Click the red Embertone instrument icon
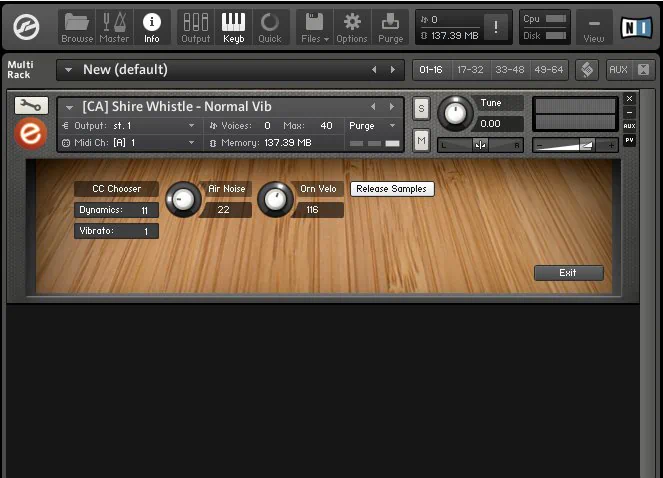Screen dimensions: 663x478 (x=30, y=133)
